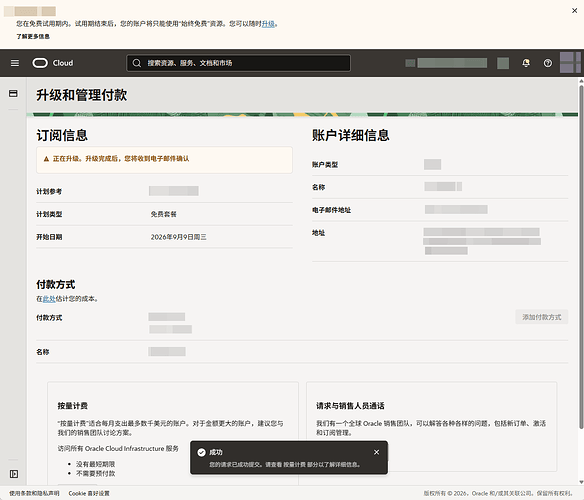Click the page vertical scrollbar
Image resolution: width=584 pixels, height=500 pixels.
[581, 257]
